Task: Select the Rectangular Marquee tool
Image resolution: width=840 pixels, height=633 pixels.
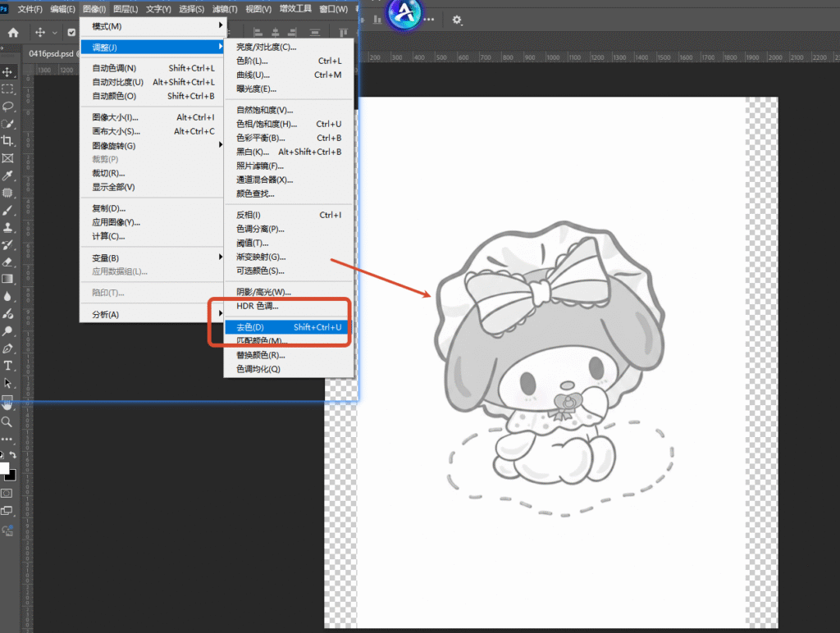Action: click(x=8, y=89)
